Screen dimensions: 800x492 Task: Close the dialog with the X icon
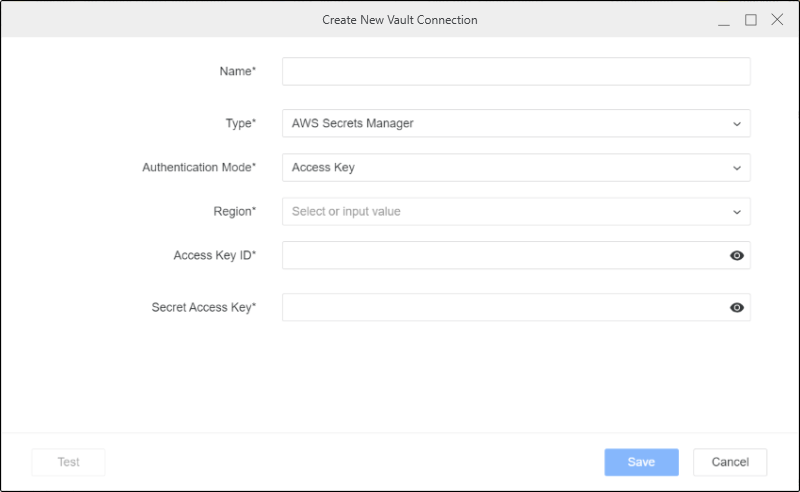pyautogui.click(x=777, y=20)
